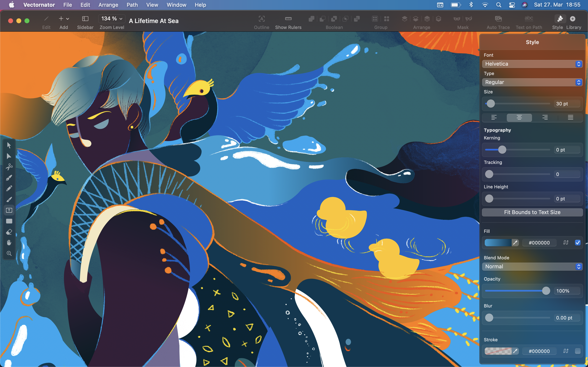Image resolution: width=588 pixels, height=367 pixels.
Task: Activate the Text tool
Action: [x=9, y=210]
